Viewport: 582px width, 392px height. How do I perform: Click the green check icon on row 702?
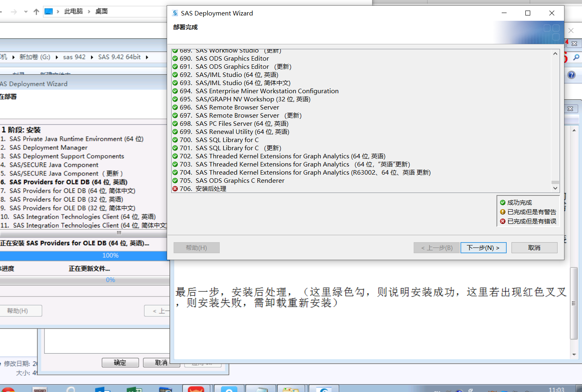point(175,156)
